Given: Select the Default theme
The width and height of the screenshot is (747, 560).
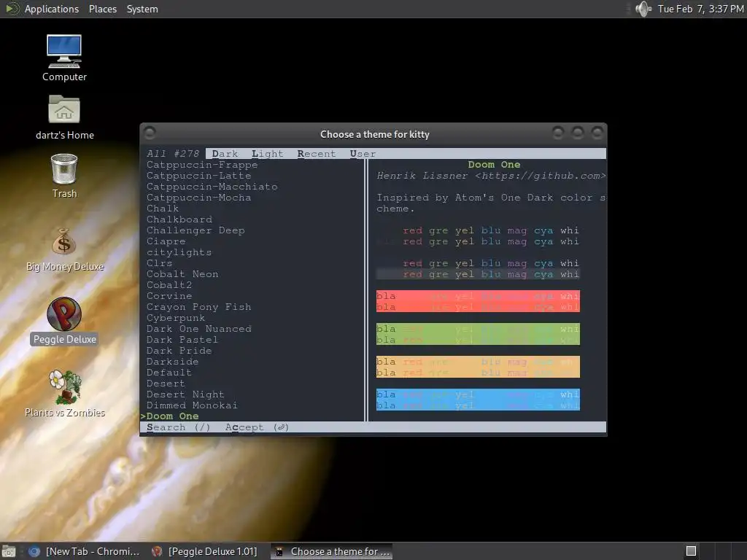Looking at the screenshot, I should point(169,373).
